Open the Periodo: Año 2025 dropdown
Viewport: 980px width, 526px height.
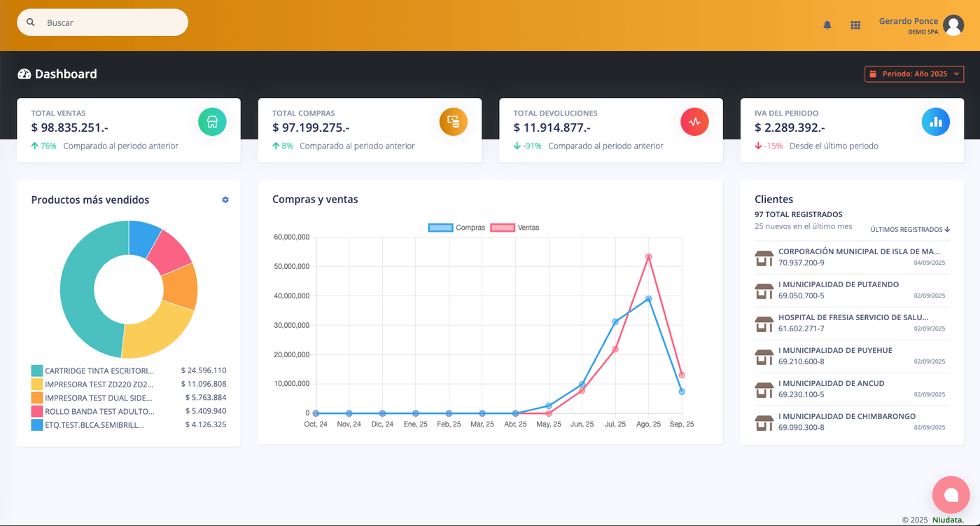coord(914,74)
